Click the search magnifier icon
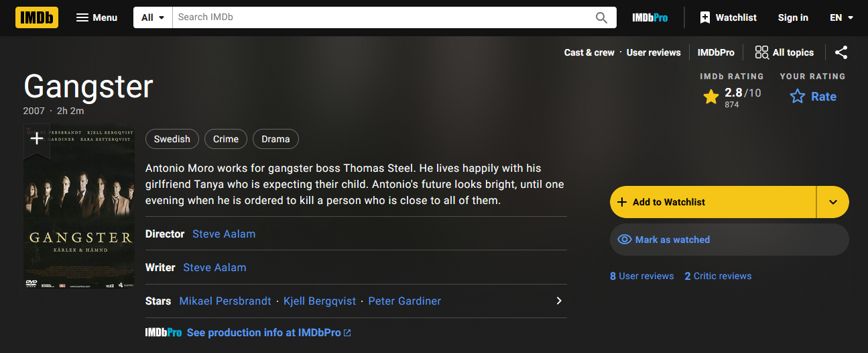The image size is (868, 353). [x=601, y=17]
